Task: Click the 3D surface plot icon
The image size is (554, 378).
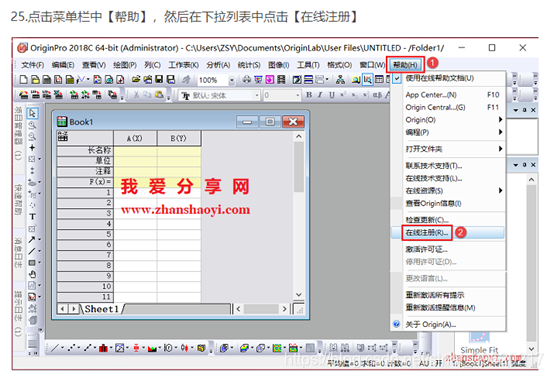Action: [x=244, y=348]
